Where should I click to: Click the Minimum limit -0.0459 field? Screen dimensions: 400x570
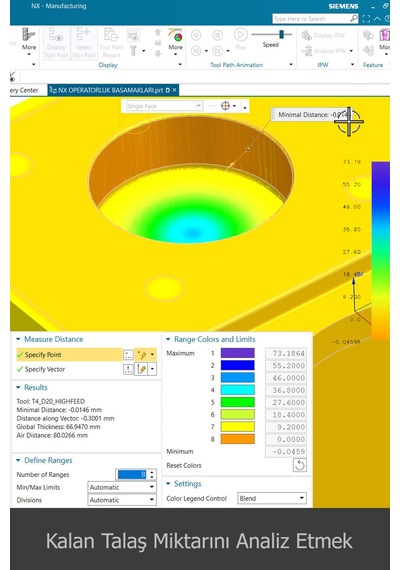pyautogui.click(x=286, y=452)
